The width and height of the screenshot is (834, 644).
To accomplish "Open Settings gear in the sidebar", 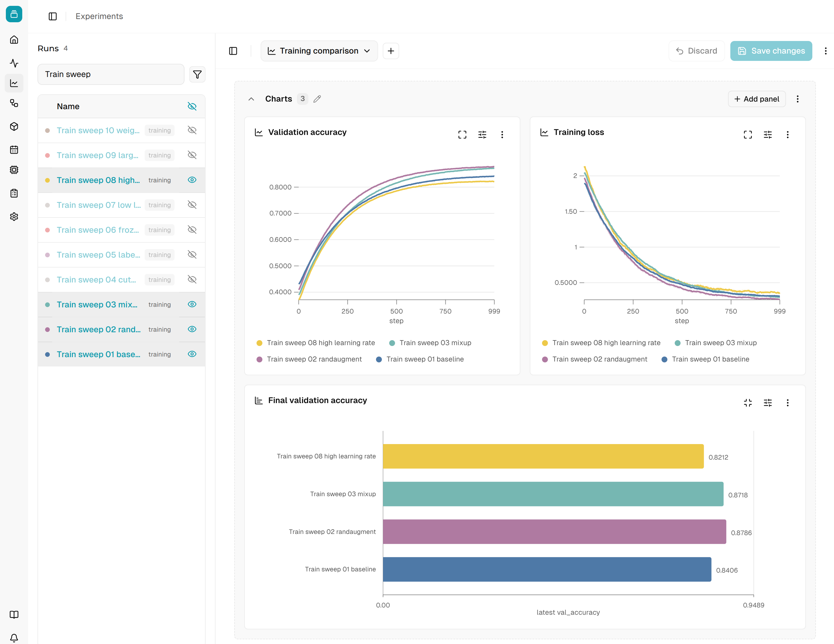I will point(14,216).
